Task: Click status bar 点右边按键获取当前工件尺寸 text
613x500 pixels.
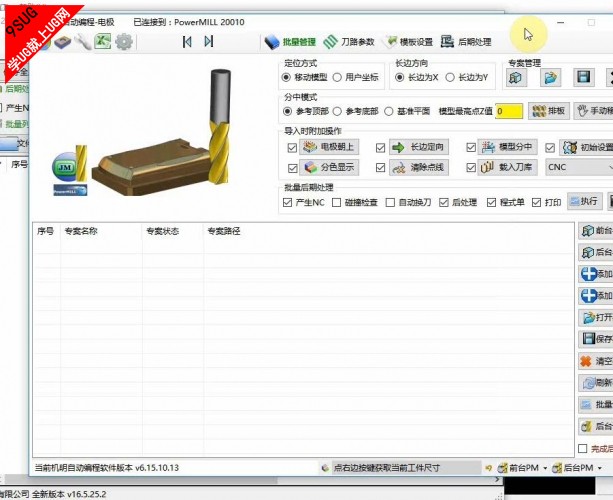Action: pos(387,468)
